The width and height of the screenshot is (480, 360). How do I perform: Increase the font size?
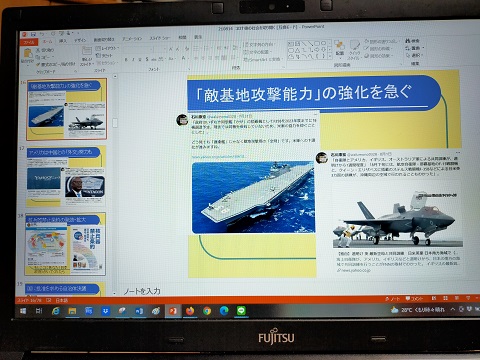(171, 49)
